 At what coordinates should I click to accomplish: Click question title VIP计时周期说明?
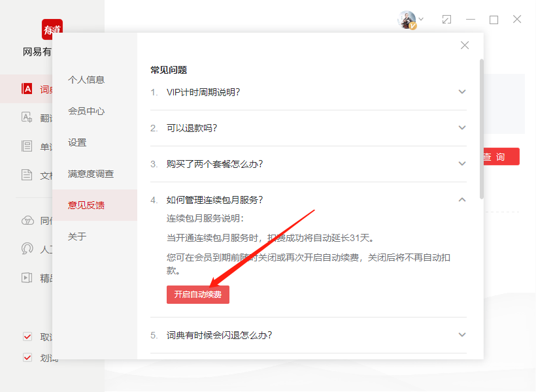click(x=203, y=92)
